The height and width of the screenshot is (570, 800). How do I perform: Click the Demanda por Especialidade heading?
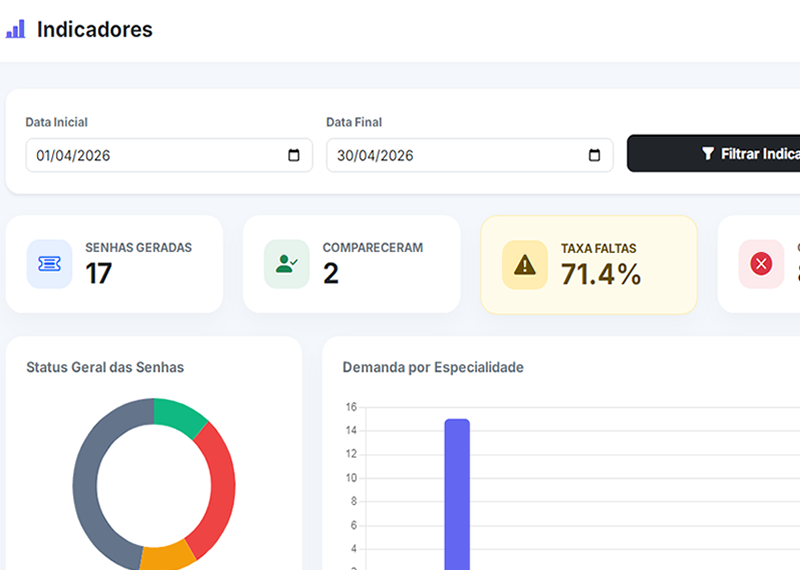(433, 367)
